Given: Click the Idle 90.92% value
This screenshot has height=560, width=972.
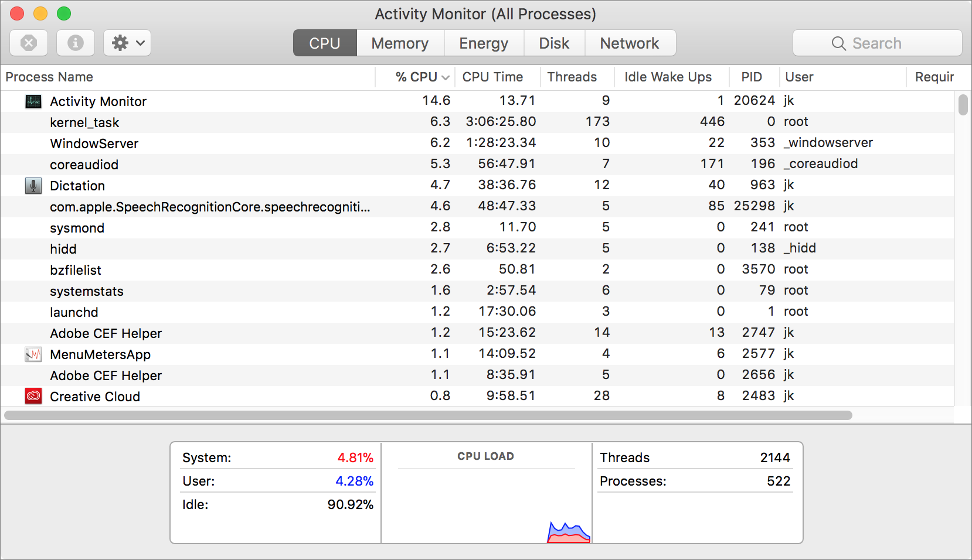Looking at the screenshot, I should tap(351, 504).
